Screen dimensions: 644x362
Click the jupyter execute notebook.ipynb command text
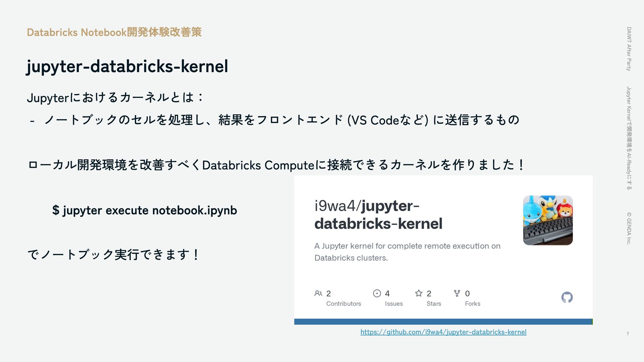[x=145, y=210]
